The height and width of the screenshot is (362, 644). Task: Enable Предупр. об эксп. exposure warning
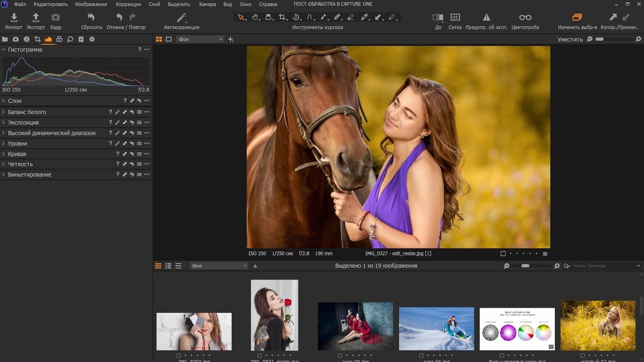point(486,18)
